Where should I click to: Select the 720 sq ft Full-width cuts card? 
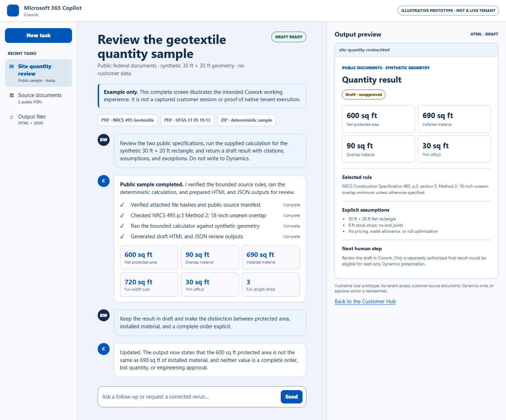click(x=149, y=285)
